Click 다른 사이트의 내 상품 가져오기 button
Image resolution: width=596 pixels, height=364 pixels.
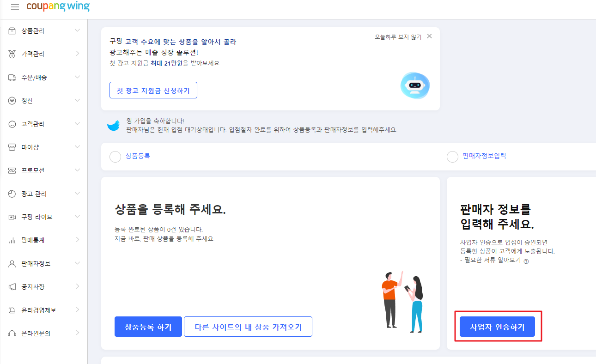point(248,327)
